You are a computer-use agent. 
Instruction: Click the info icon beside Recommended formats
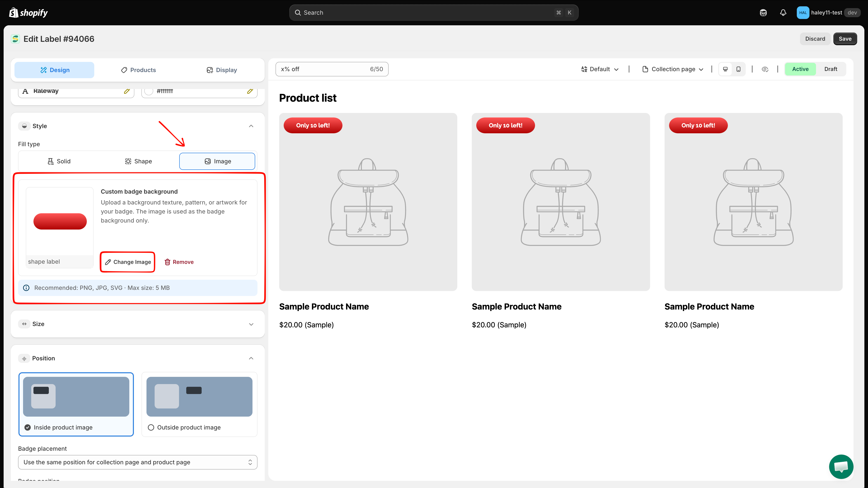click(26, 288)
